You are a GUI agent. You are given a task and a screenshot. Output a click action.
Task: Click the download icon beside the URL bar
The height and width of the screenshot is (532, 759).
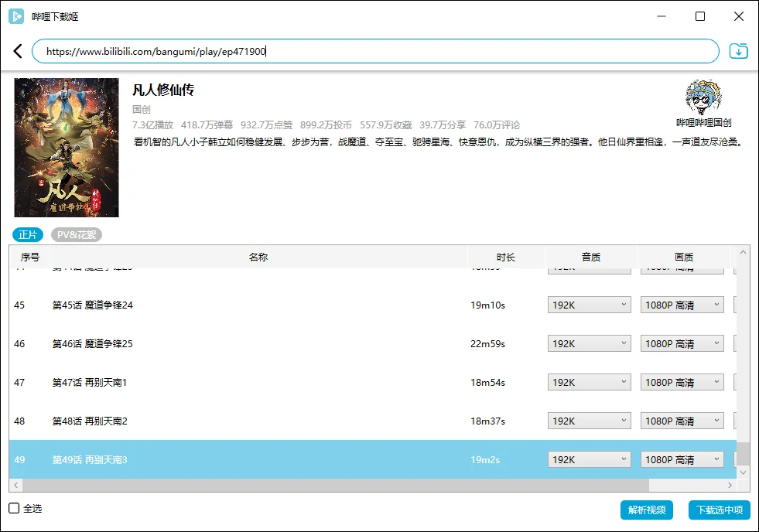pyautogui.click(x=738, y=50)
